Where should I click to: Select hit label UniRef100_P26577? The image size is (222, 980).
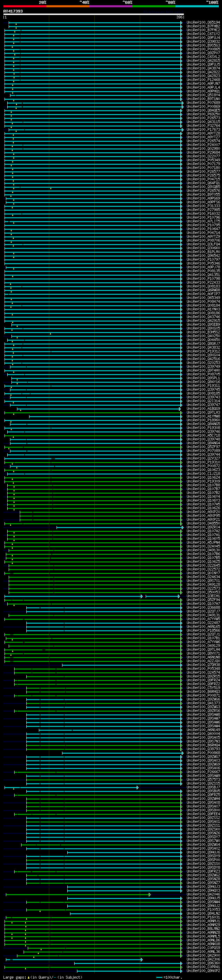[203, 172]
